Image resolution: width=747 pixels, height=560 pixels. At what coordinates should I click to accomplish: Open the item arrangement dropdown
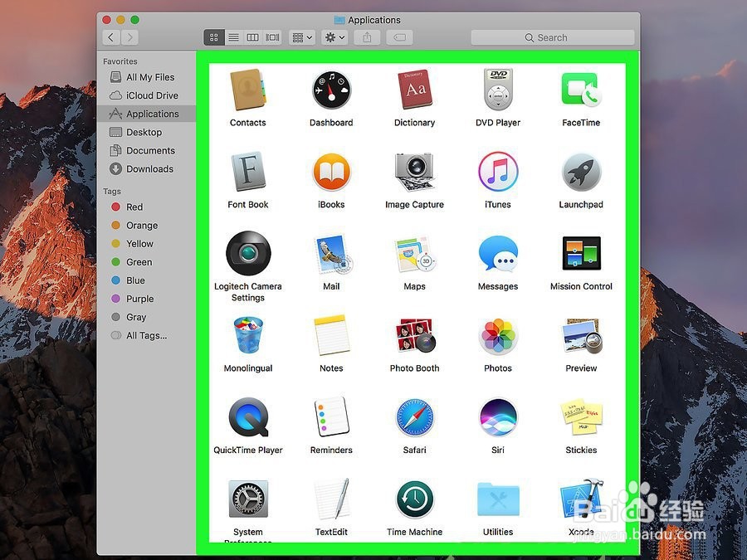coord(301,37)
